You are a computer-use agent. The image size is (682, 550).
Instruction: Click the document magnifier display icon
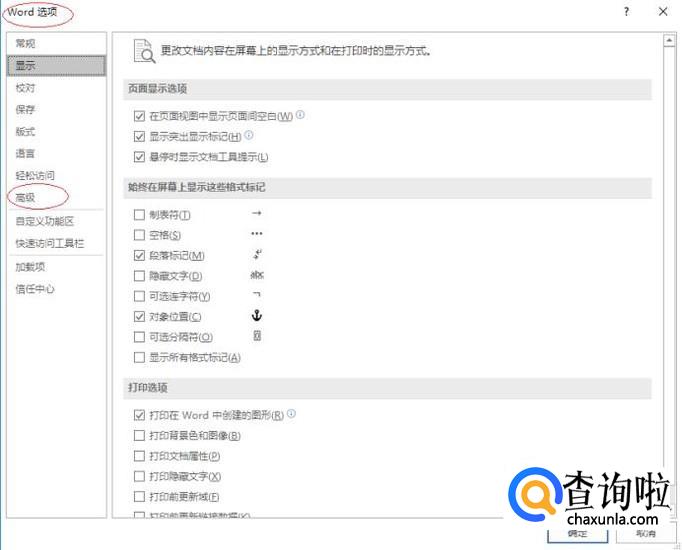coord(144,51)
